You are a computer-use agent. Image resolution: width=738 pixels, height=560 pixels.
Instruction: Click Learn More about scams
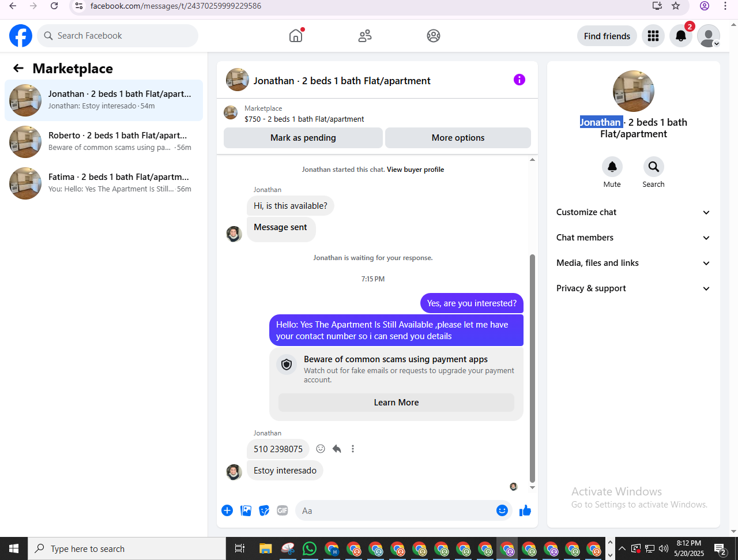pyautogui.click(x=396, y=403)
